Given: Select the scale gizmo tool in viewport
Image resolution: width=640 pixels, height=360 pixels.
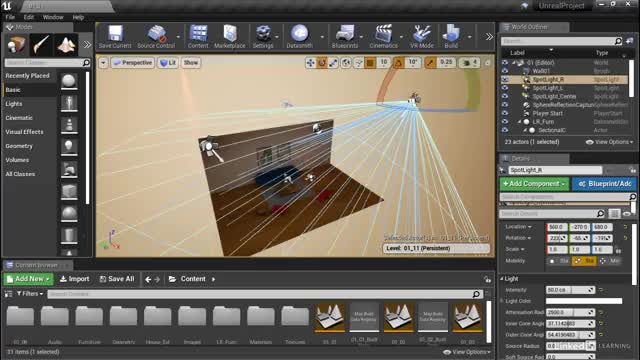Looking at the screenshot, I should point(333,63).
